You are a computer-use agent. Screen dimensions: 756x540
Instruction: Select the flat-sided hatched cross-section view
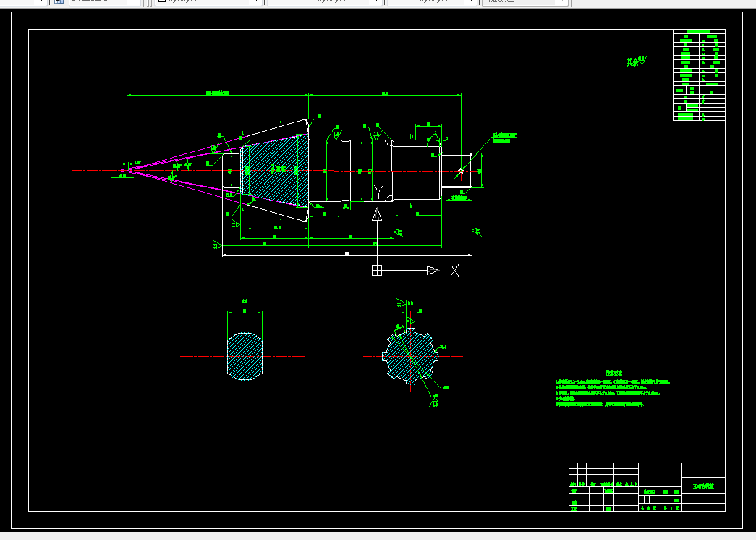coord(245,356)
